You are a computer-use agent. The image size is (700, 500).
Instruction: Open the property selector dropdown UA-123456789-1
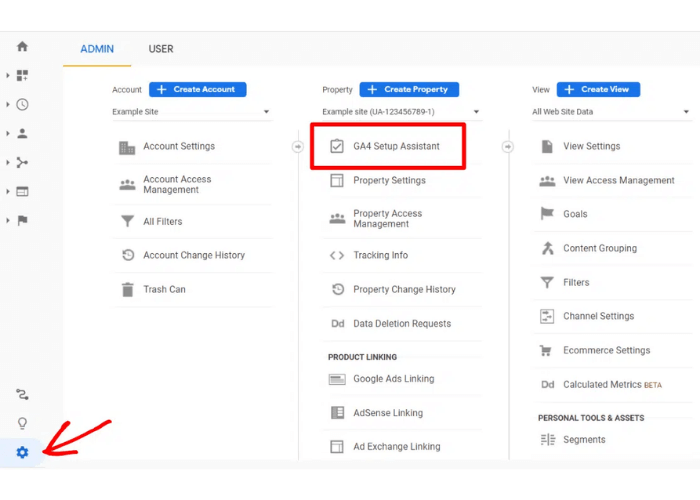[402, 112]
